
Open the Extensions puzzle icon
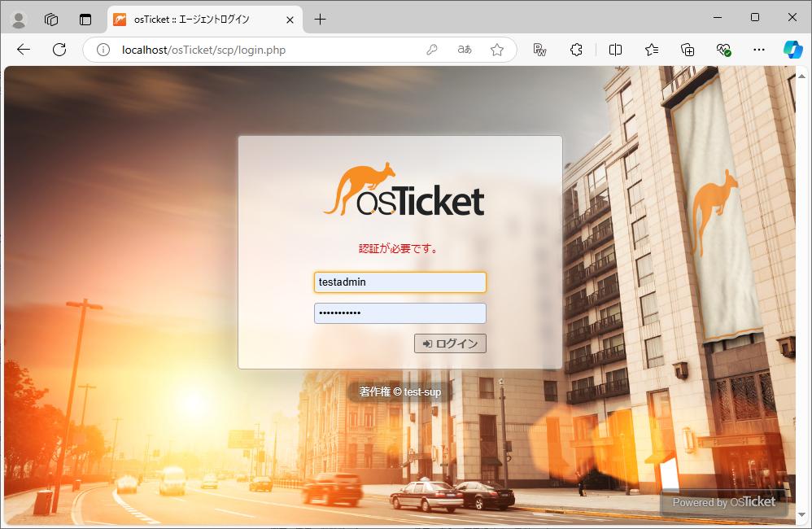click(576, 50)
